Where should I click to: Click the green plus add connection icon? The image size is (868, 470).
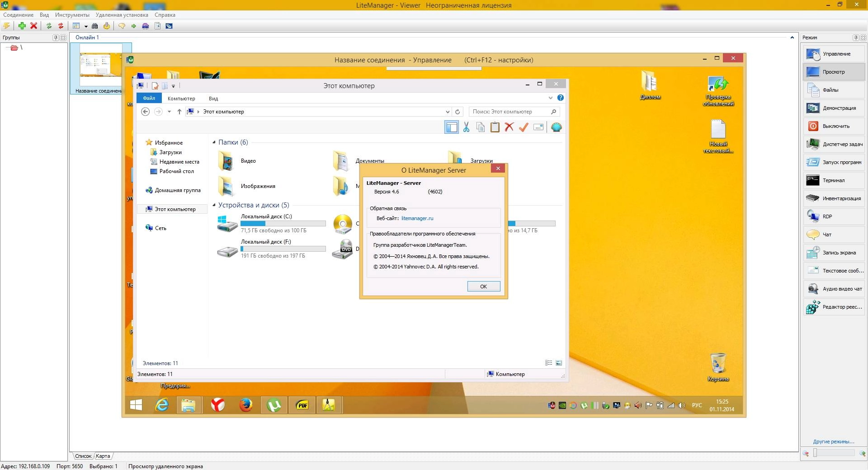[x=22, y=26]
